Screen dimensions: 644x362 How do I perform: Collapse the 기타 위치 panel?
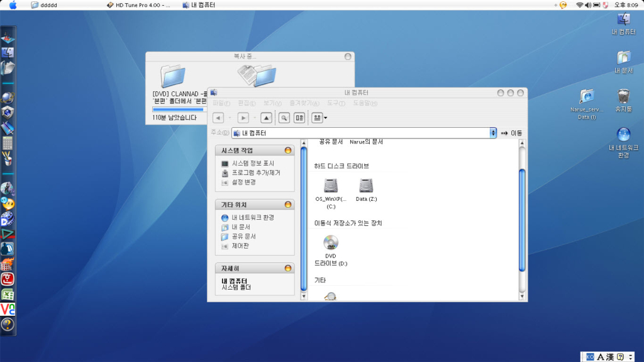coord(288,205)
